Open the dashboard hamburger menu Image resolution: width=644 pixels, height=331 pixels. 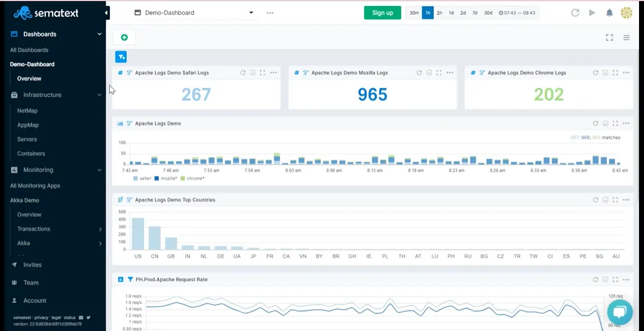click(626, 38)
